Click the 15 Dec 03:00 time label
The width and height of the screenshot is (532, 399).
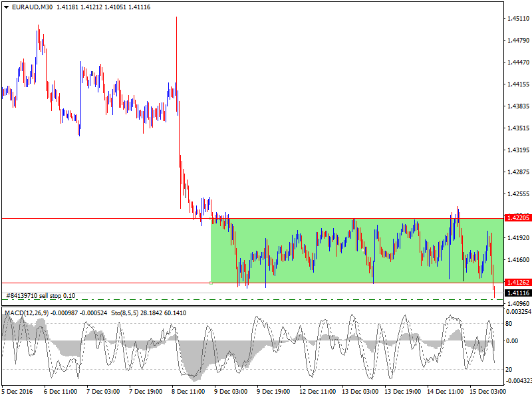click(488, 391)
